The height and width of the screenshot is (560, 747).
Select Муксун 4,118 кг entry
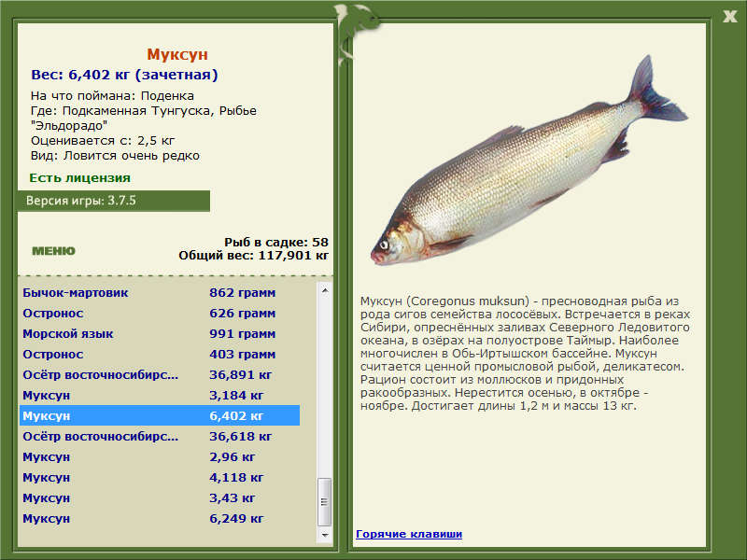pos(160,477)
